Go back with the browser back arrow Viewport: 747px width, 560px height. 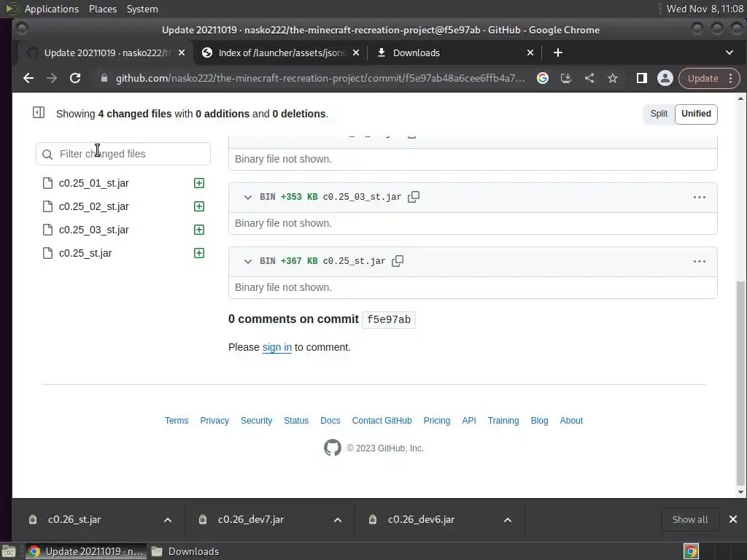pyautogui.click(x=28, y=78)
